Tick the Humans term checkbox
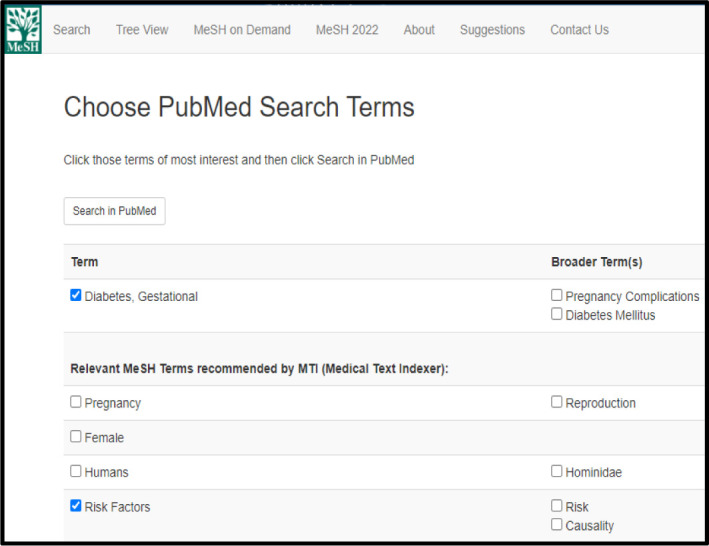 click(x=76, y=471)
